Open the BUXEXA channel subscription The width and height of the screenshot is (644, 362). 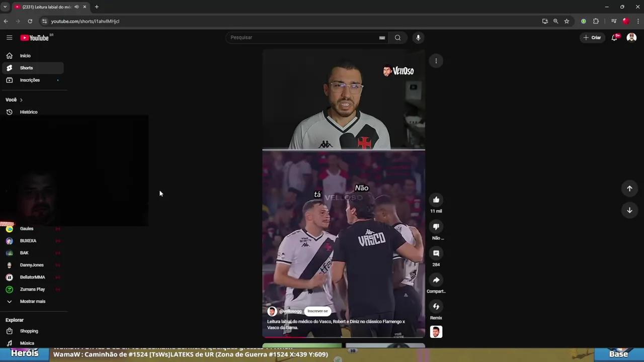tap(33, 241)
